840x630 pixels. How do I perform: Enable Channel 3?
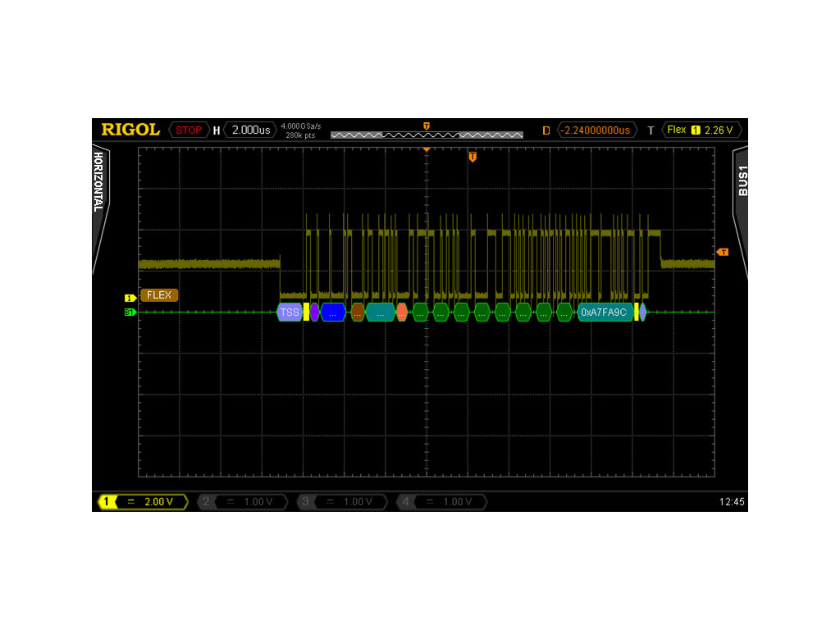pos(304,502)
